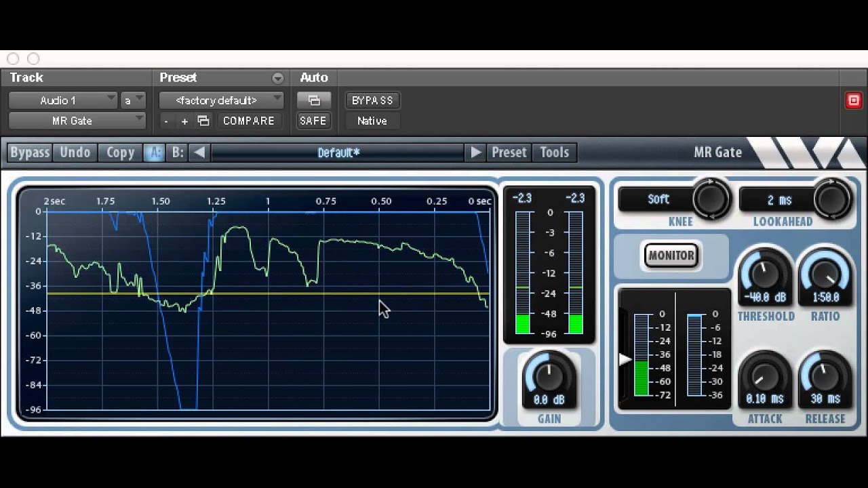Viewport: 868px width, 488px height.
Task: Click the plug-in automation enable icon
Action: click(313, 100)
